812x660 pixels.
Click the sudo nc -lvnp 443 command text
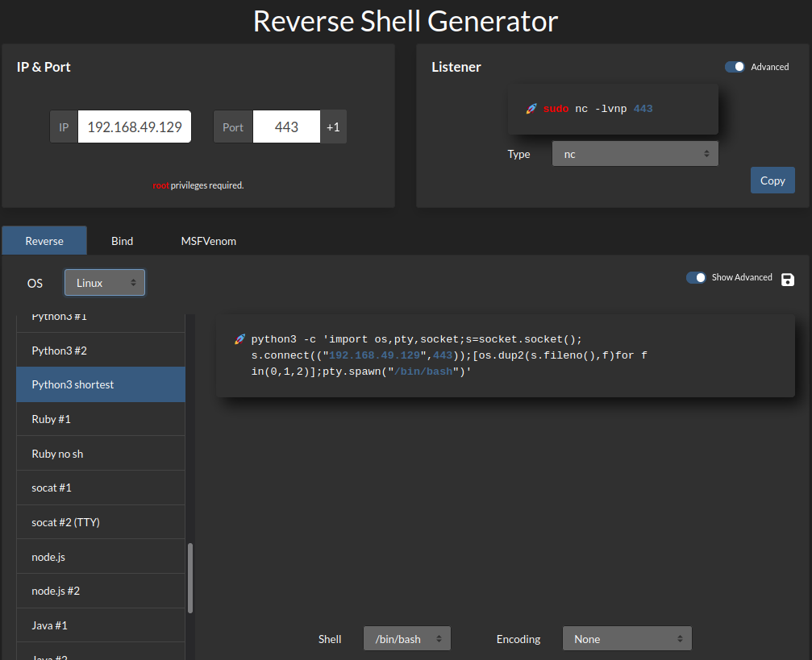[x=598, y=109]
